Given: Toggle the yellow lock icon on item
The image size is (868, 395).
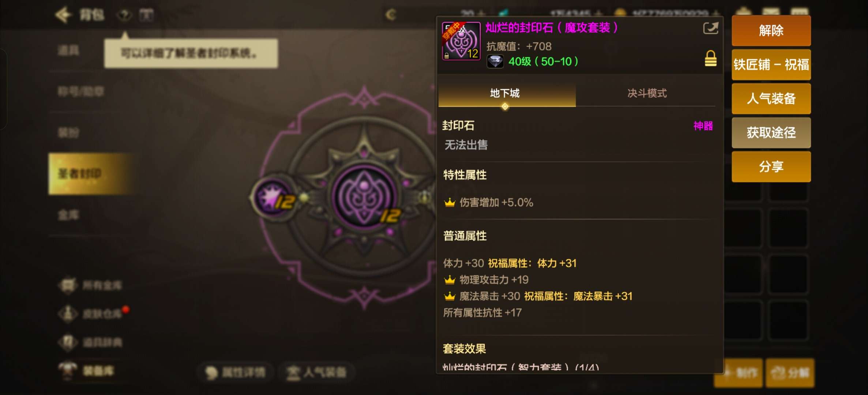Looking at the screenshot, I should tap(710, 59).
